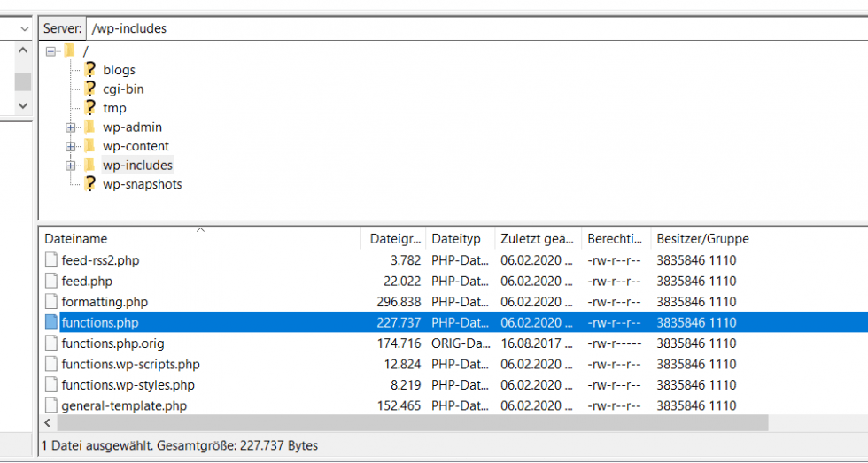Click the folder icon of wp-includes
This screenshot has width=868, height=463.
(89, 165)
